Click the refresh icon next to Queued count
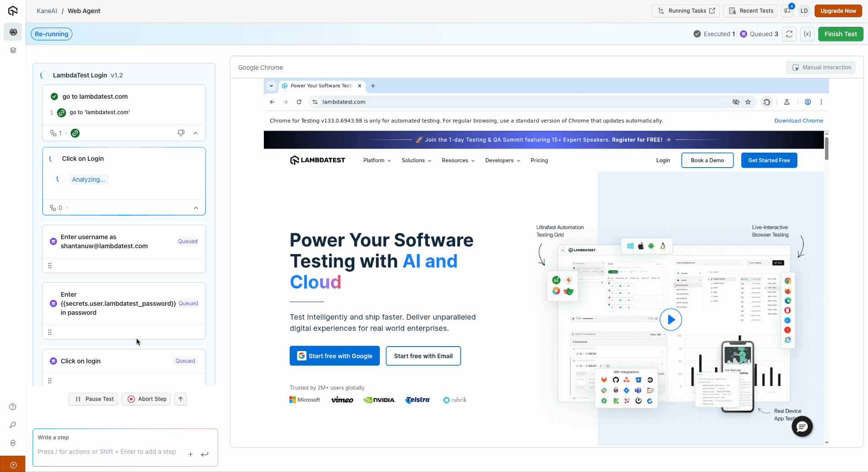Image resolution: width=868 pixels, height=472 pixels. click(789, 34)
